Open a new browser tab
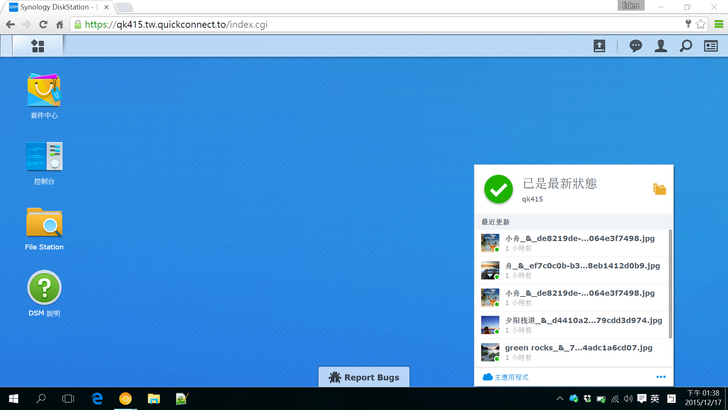This screenshot has width=728, height=410. 124,7
